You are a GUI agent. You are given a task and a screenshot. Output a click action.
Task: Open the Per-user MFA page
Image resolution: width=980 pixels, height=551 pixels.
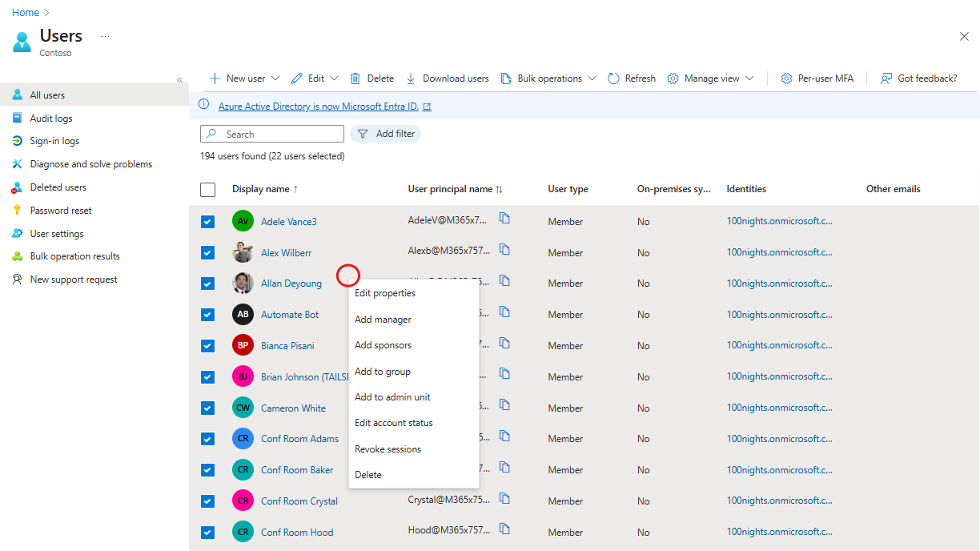click(x=816, y=78)
